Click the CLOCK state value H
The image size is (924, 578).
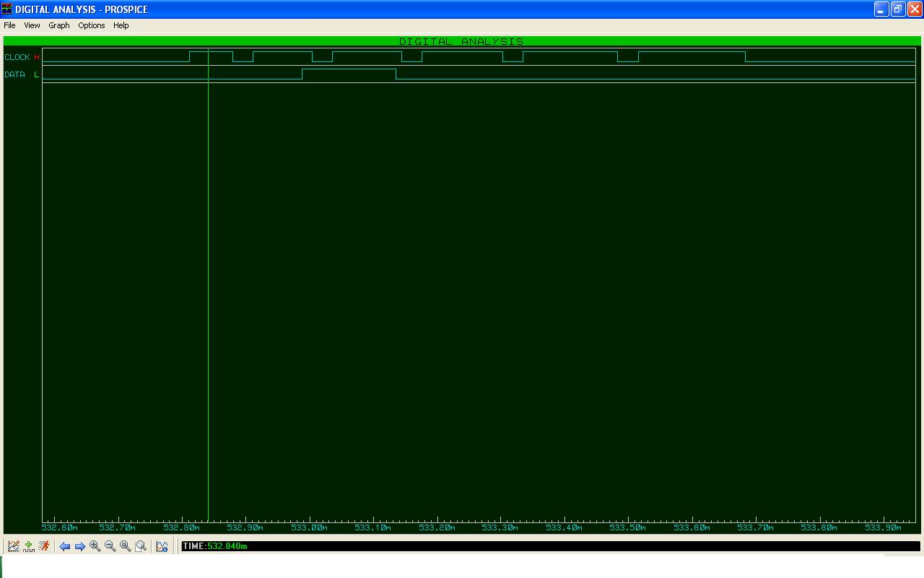tap(37, 57)
